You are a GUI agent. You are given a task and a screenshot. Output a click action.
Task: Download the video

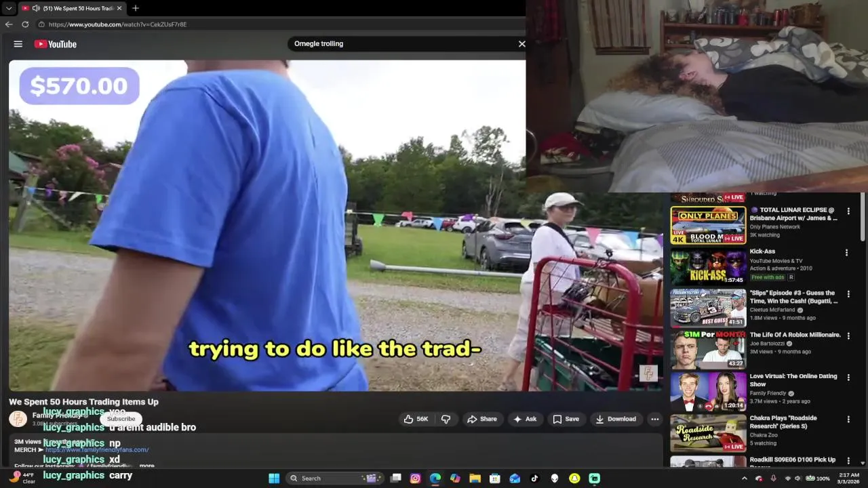coord(616,419)
